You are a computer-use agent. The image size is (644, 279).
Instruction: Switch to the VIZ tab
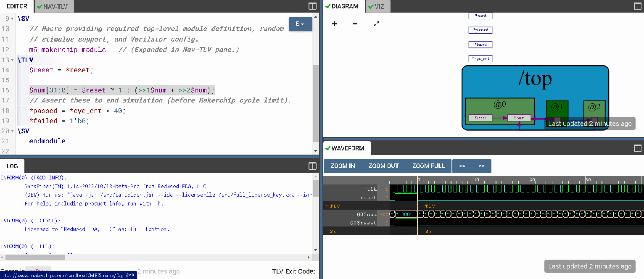377,6
